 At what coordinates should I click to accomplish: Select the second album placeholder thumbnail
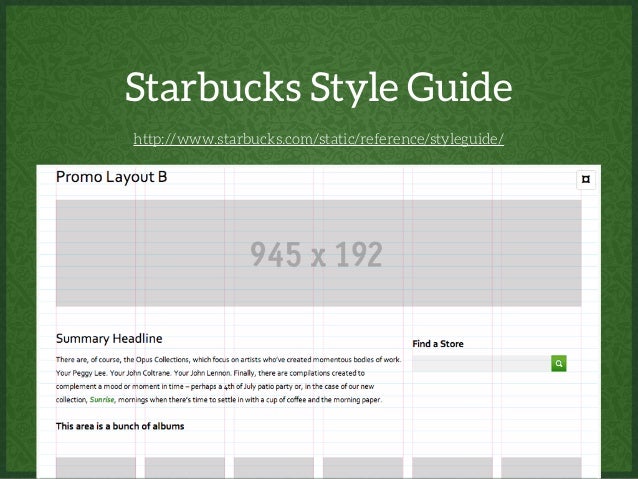pos(185,468)
